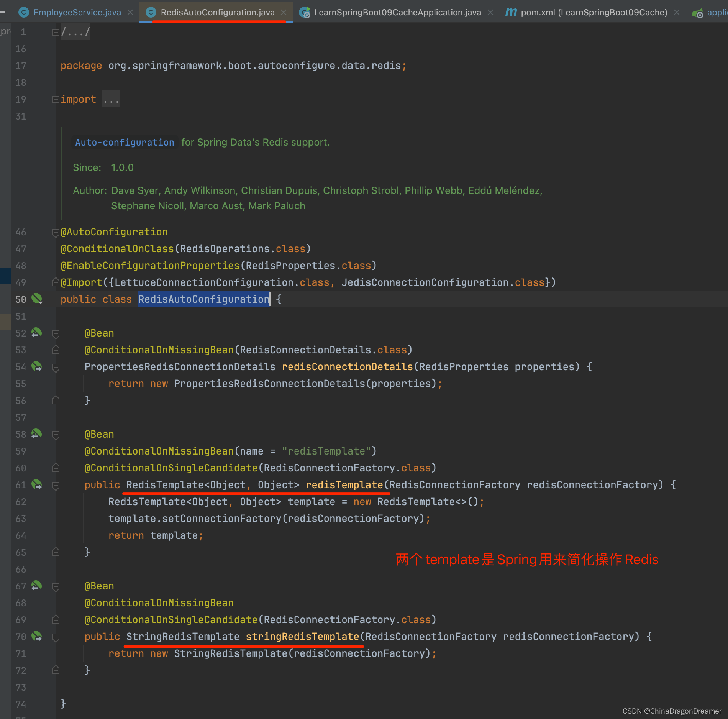Click the collapsed '...' placeholder after import

(x=111, y=100)
